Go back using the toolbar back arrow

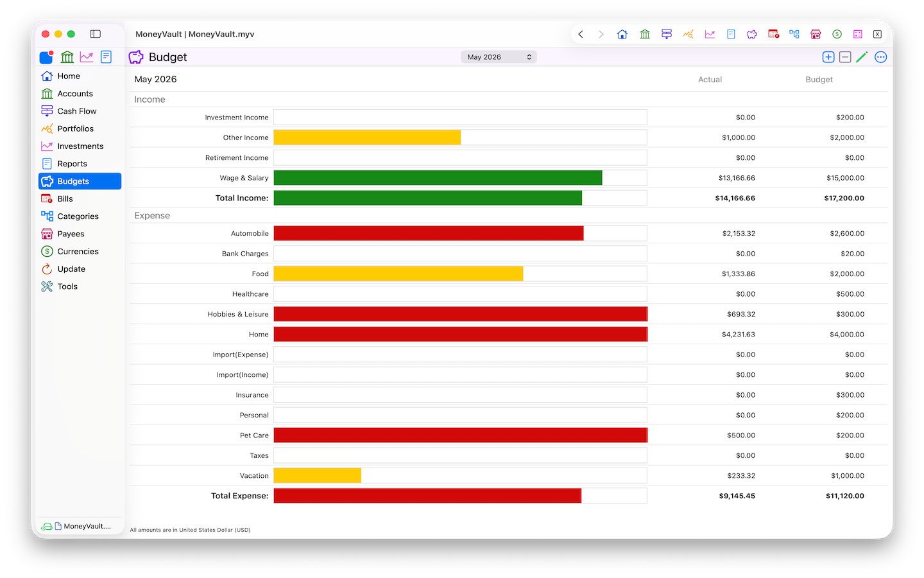click(581, 34)
